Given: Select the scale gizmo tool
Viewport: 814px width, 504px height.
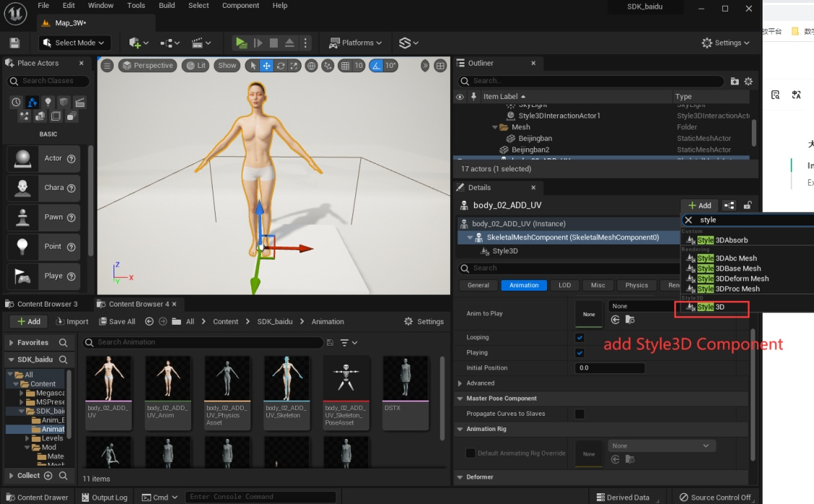Looking at the screenshot, I should click(x=294, y=65).
